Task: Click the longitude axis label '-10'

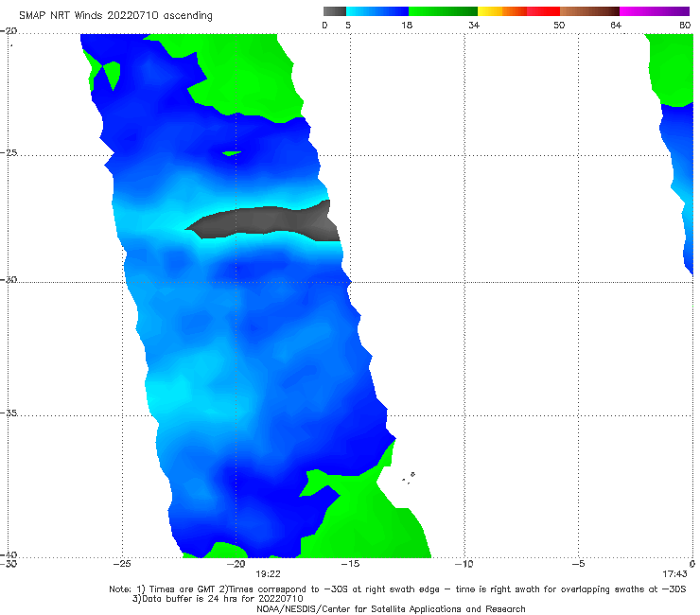Action: [464, 564]
